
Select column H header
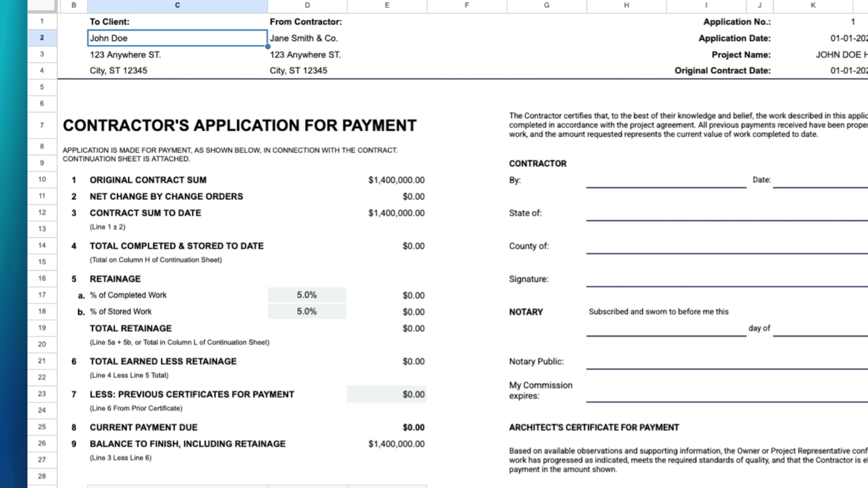click(x=626, y=5)
